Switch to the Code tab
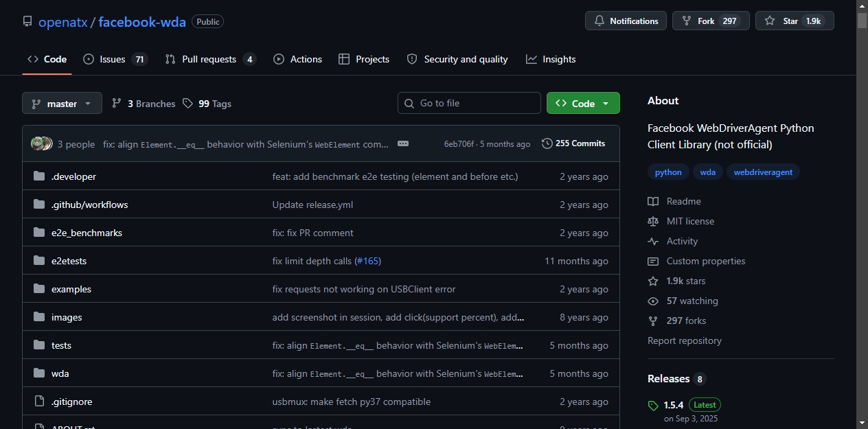This screenshot has height=429, width=868. click(47, 59)
